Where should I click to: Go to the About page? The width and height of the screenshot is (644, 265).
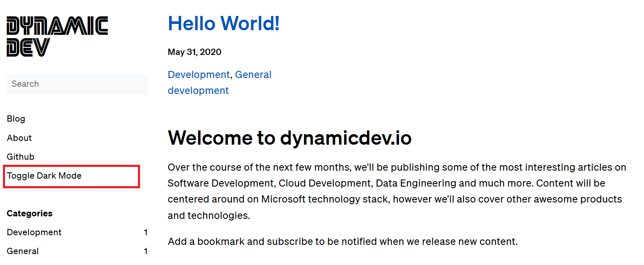pos(19,138)
